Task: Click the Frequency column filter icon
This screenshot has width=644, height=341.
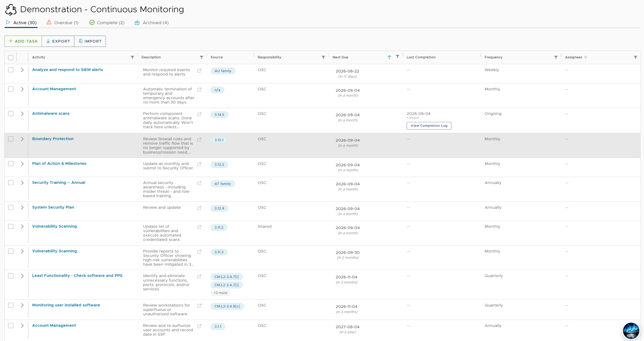Action: point(556,57)
